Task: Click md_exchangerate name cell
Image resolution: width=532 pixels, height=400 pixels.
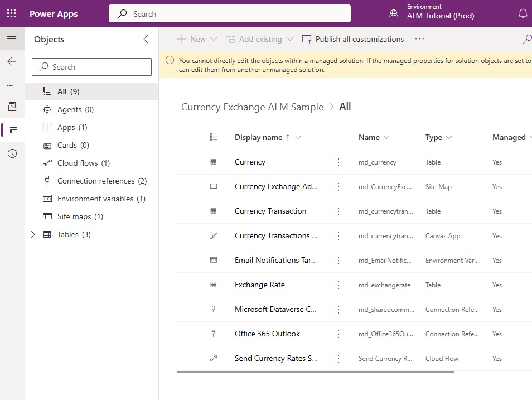Action: pyautogui.click(x=384, y=285)
